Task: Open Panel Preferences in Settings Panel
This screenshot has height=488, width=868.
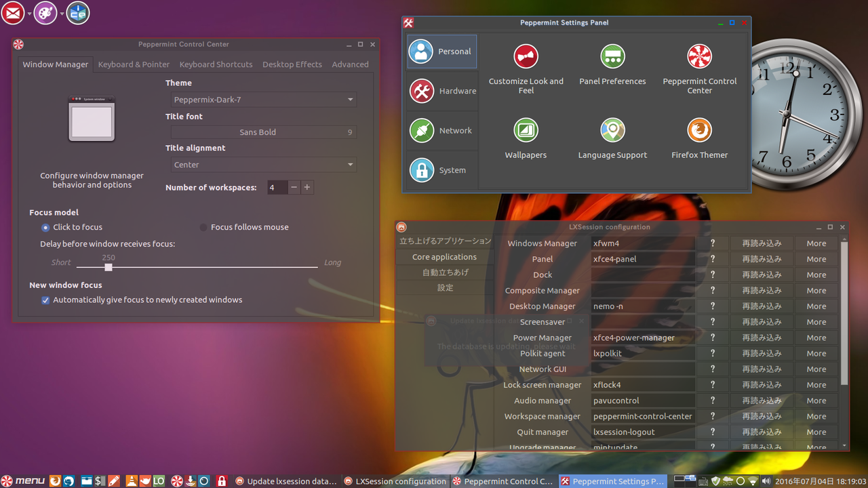Action: (x=612, y=65)
